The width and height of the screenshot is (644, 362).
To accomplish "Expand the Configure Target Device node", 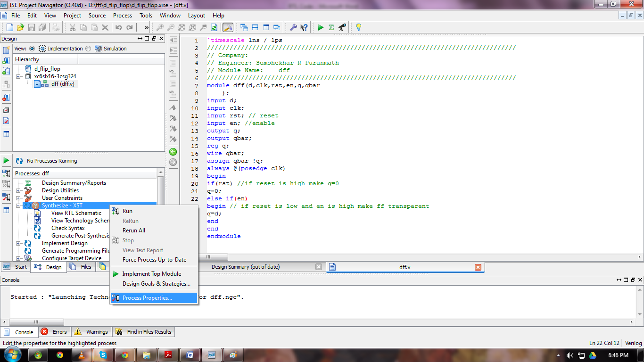I will pyautogui.click(x=18, y=258).
